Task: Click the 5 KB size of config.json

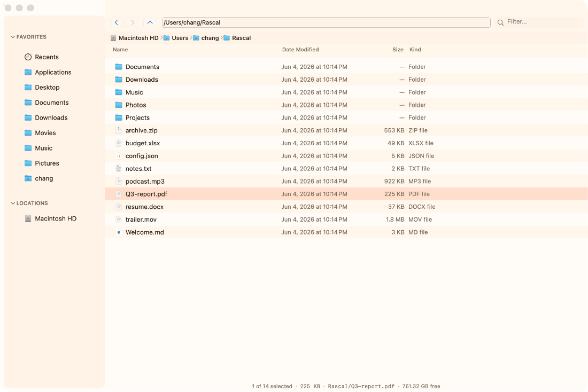Action: 398,156
